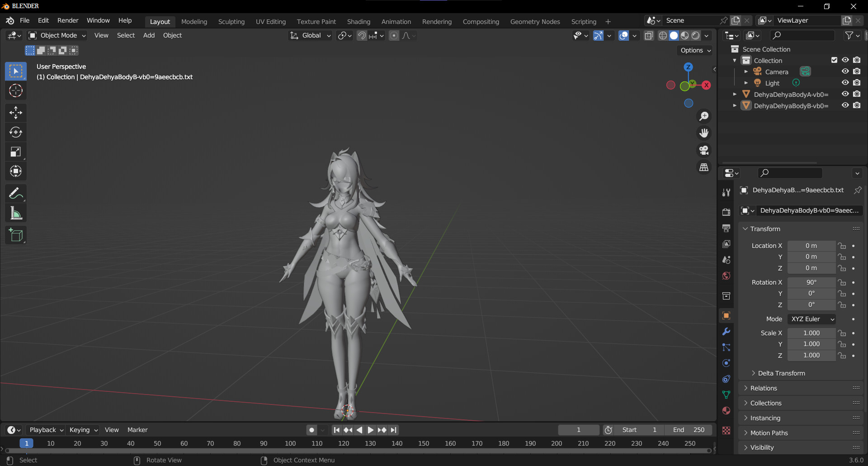Click the Rotation X value slider
The height and width of the screenshot is (466, 868).
pyautogui.click(x=811, y=282)
